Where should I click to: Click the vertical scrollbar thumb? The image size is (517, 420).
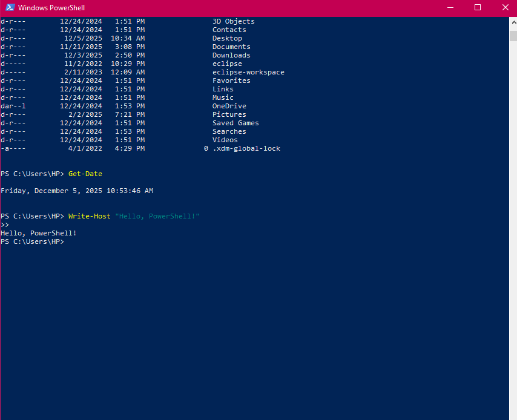[513, 33]
